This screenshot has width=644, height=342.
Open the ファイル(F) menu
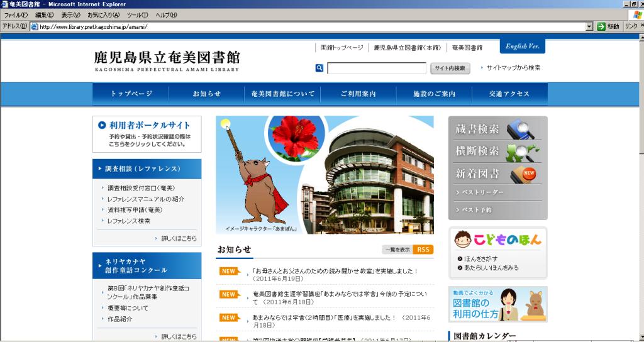(x=16, y=15)
